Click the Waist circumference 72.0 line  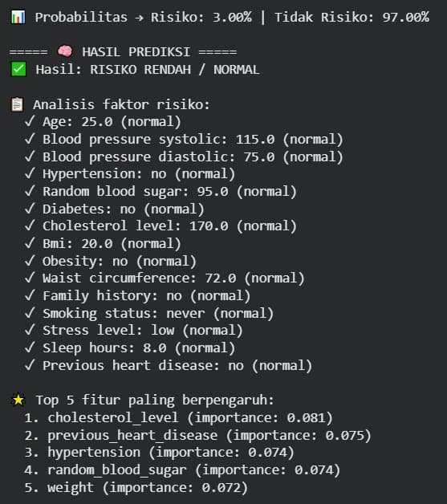click(x=173, y=278)
